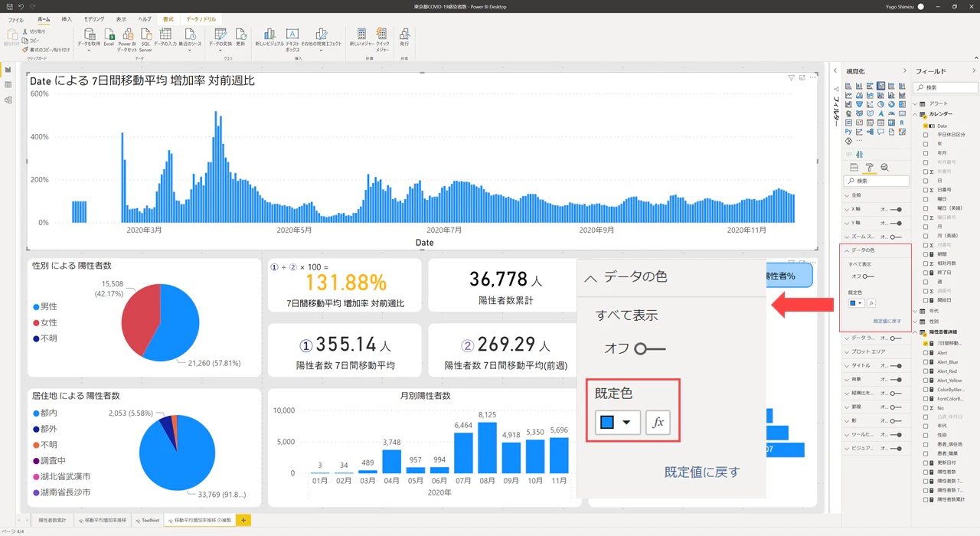Toggle the タイトル switch in format pane
980x536 pixels.
pyautogui.click(x=895, y=366)
